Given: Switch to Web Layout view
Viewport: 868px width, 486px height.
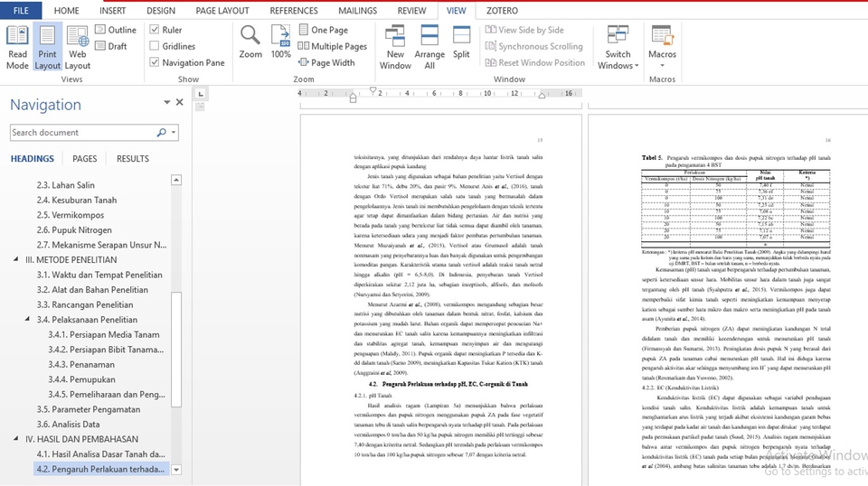Looking at the screenshot, I should [x=78, y=48].
